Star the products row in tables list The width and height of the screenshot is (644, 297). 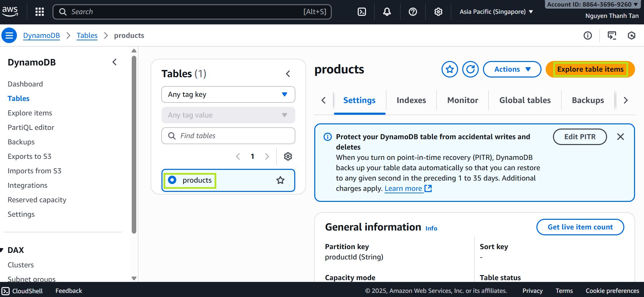[280, 180]
